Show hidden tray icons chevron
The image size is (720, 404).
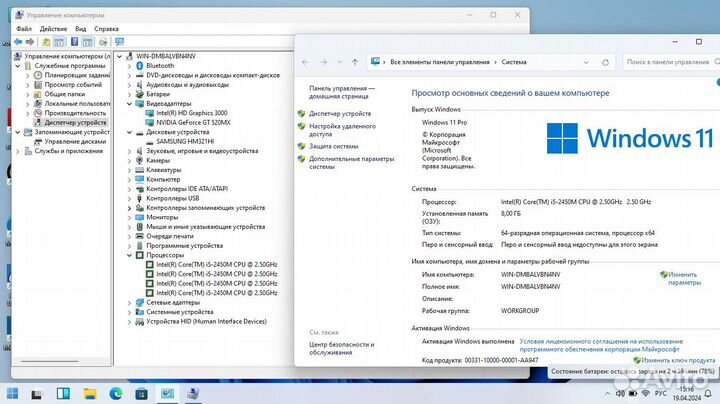point(608,393)
